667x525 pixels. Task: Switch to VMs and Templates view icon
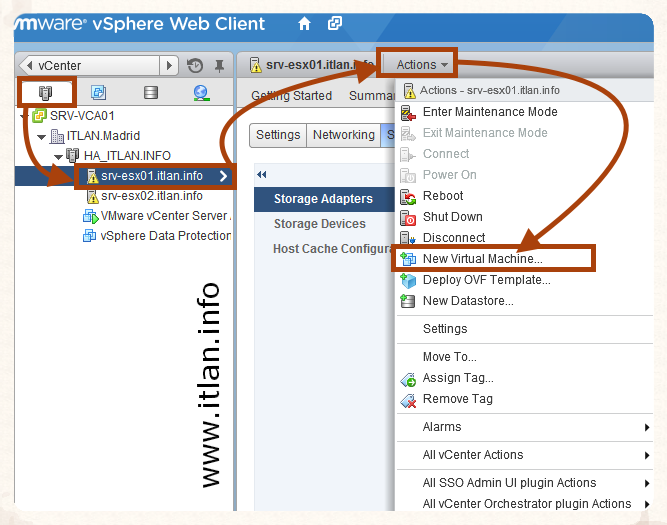point(98,93)
